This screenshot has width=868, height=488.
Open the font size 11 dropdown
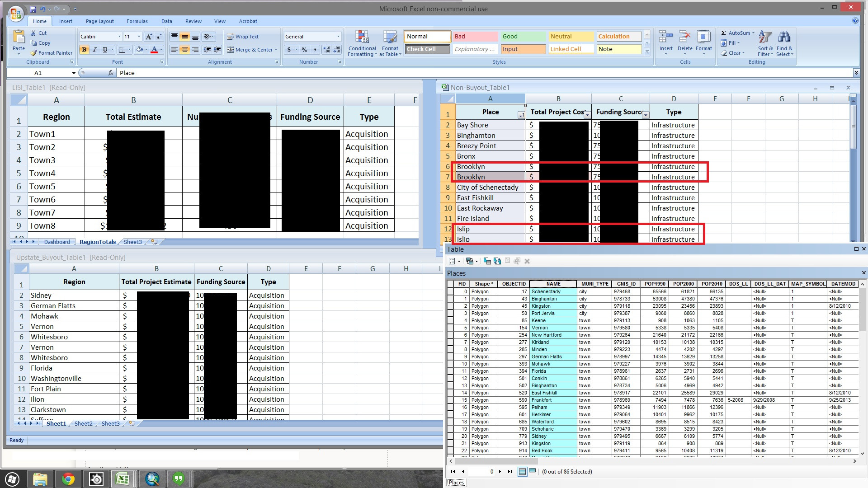(139, 37)
